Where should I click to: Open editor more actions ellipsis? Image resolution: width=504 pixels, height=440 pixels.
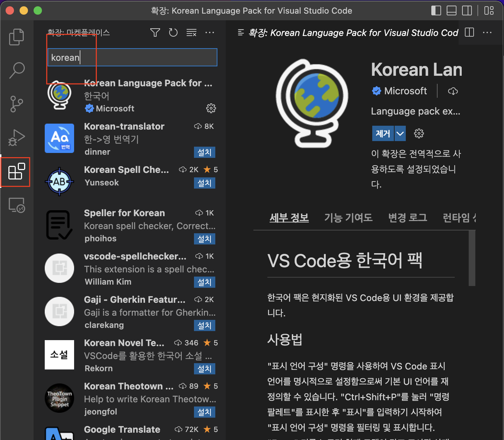(x=487, y=32)
